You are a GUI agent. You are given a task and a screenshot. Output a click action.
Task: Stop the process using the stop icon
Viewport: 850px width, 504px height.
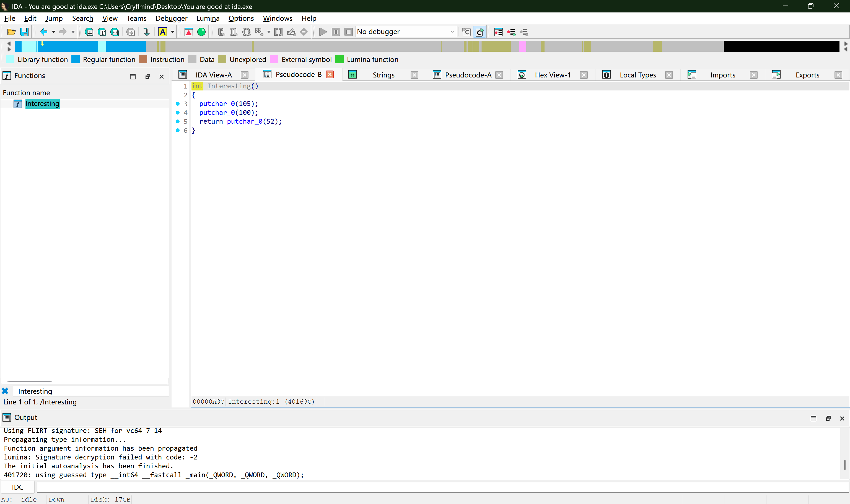tap(348, 32)
